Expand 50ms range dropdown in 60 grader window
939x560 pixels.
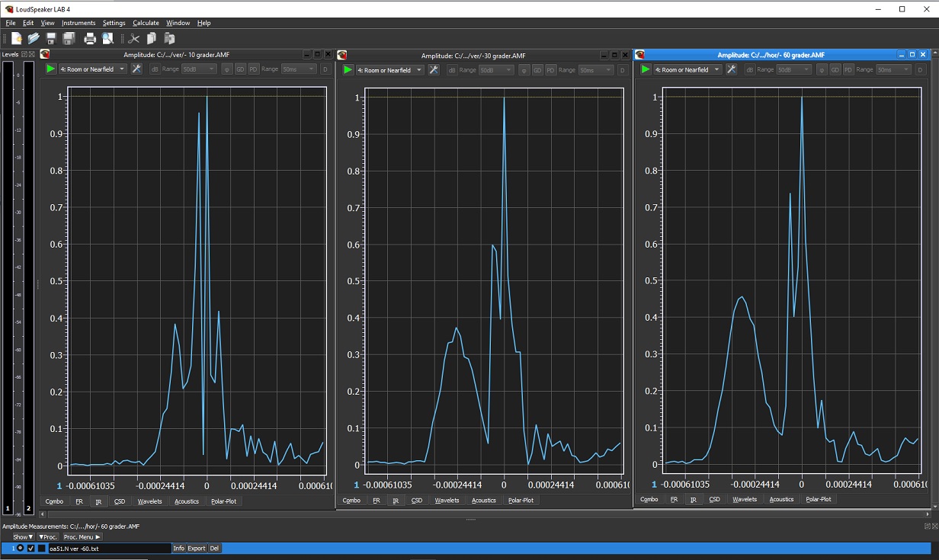click(x=893, y=69)
